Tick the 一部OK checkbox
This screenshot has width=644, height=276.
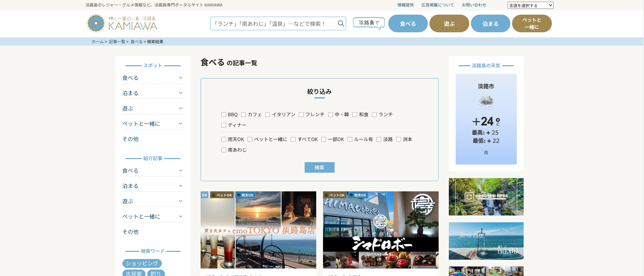pyautogui.click(x=324, y=139)
